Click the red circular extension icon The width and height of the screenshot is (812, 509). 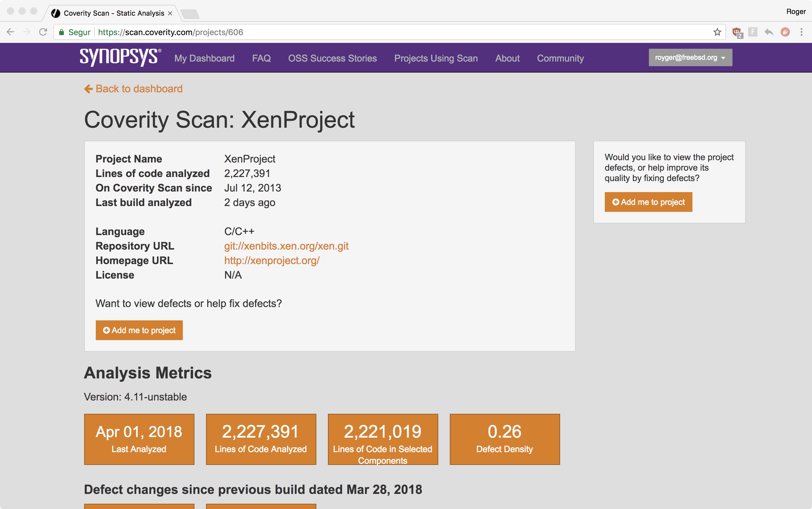click(785, 32)
